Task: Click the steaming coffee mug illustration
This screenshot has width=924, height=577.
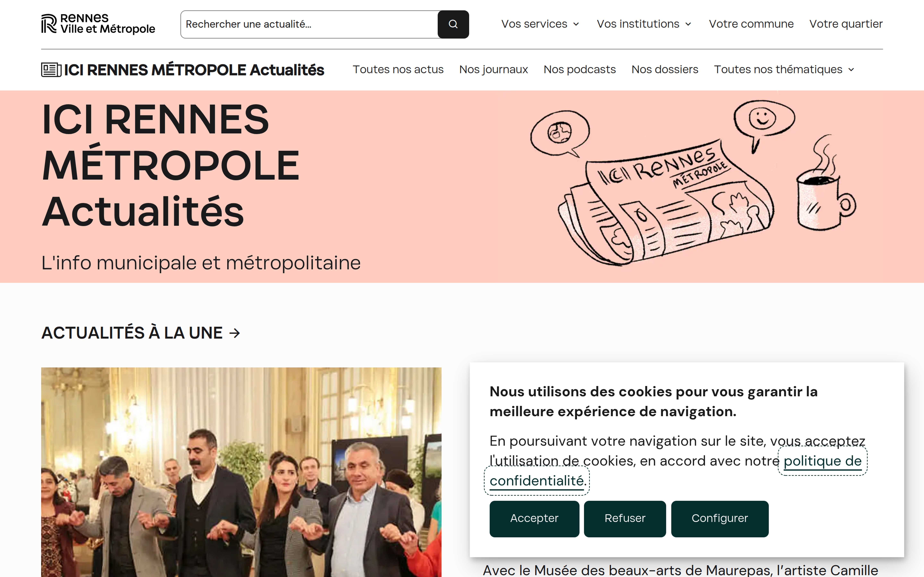Action: (825, 183)
